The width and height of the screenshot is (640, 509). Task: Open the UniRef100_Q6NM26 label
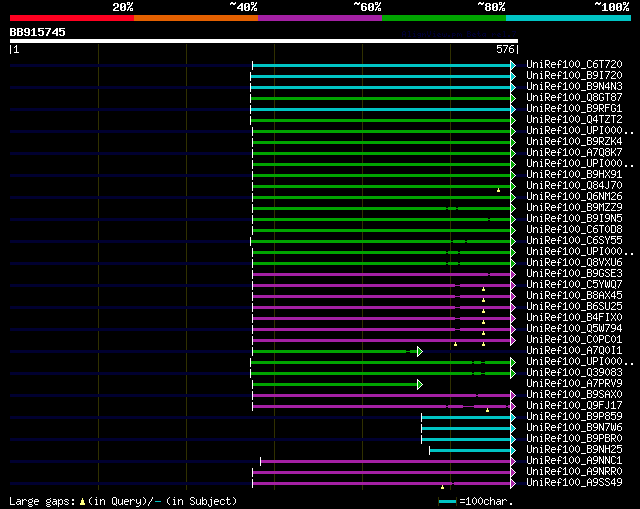574,197
